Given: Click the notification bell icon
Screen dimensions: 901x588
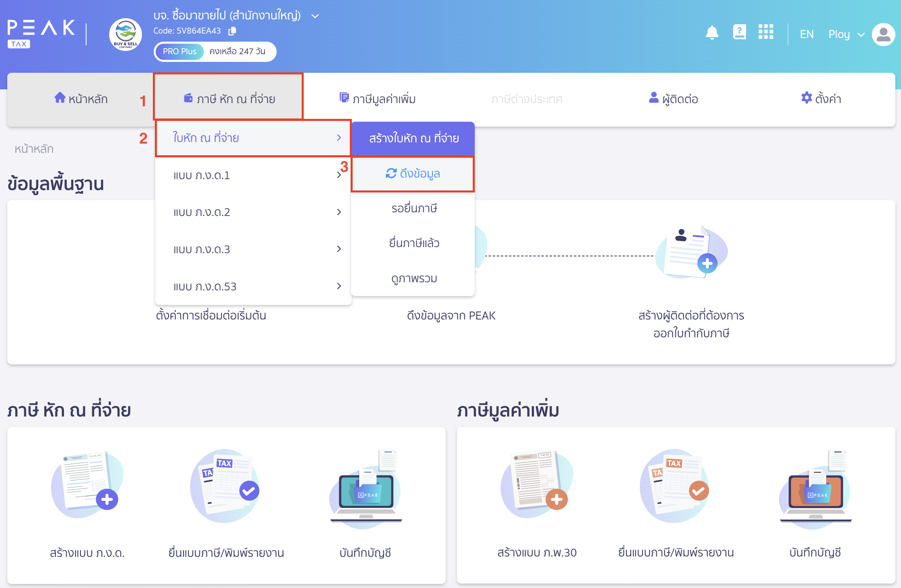Looking at the screenshot, I should [x=713, y=33].
